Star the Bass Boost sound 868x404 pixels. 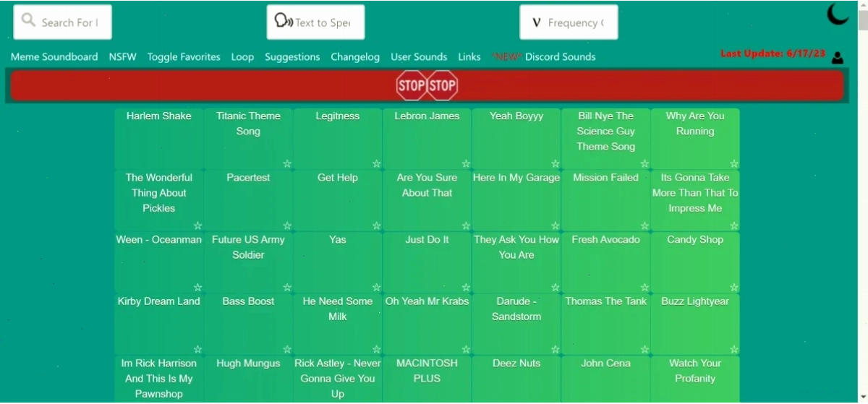pyautogui.click(x=287, y=350)
